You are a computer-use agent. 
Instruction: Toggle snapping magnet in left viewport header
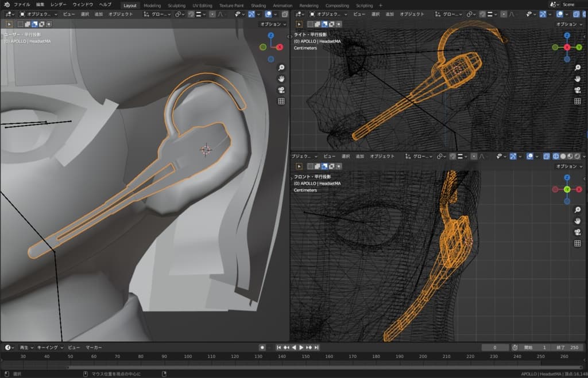pos(191,14)
